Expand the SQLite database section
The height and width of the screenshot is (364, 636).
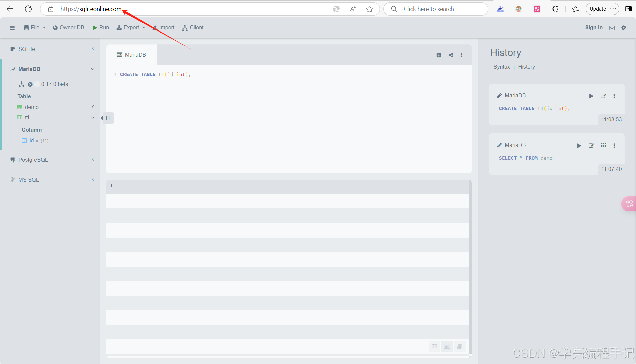click(93, 49)
